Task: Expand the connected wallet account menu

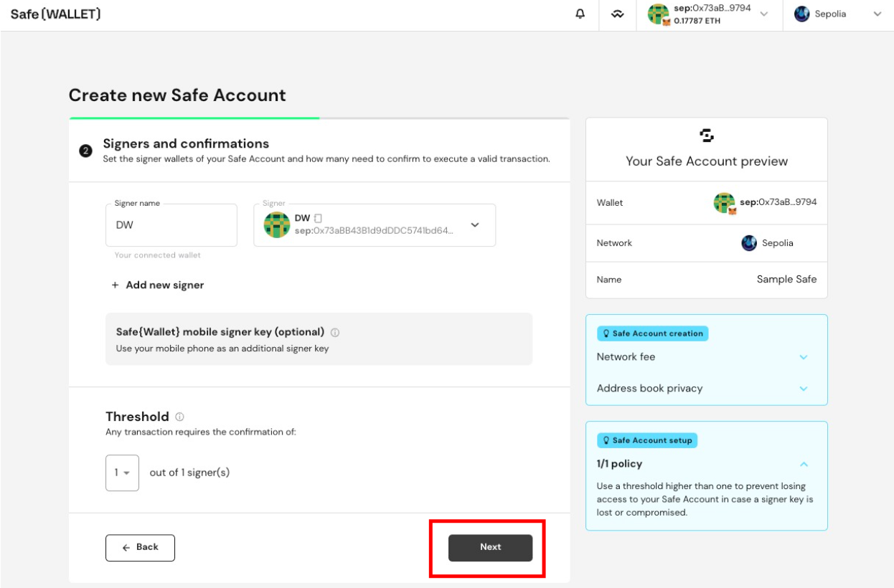Action: pyautogui.click(x=763, y=14)
